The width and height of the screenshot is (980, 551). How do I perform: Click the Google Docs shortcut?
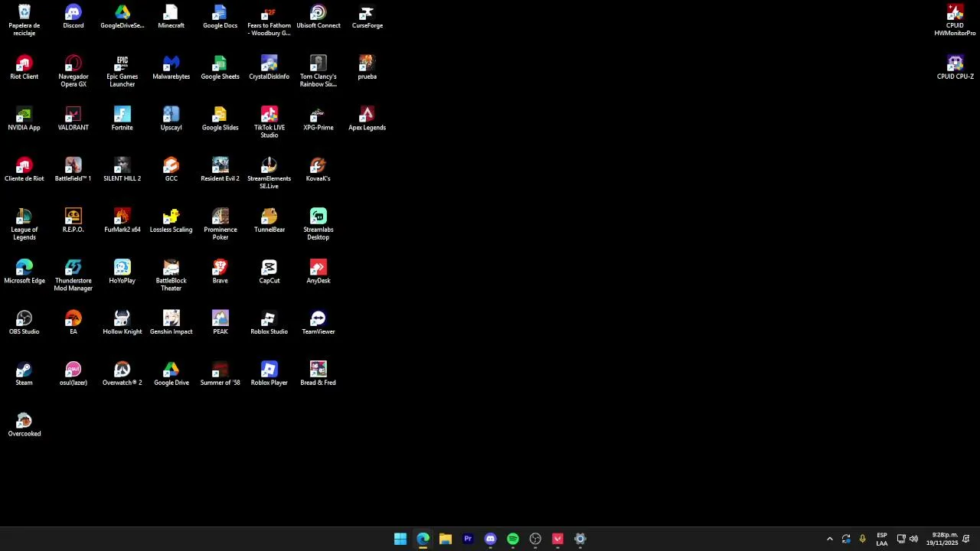(x=220, y=18)
